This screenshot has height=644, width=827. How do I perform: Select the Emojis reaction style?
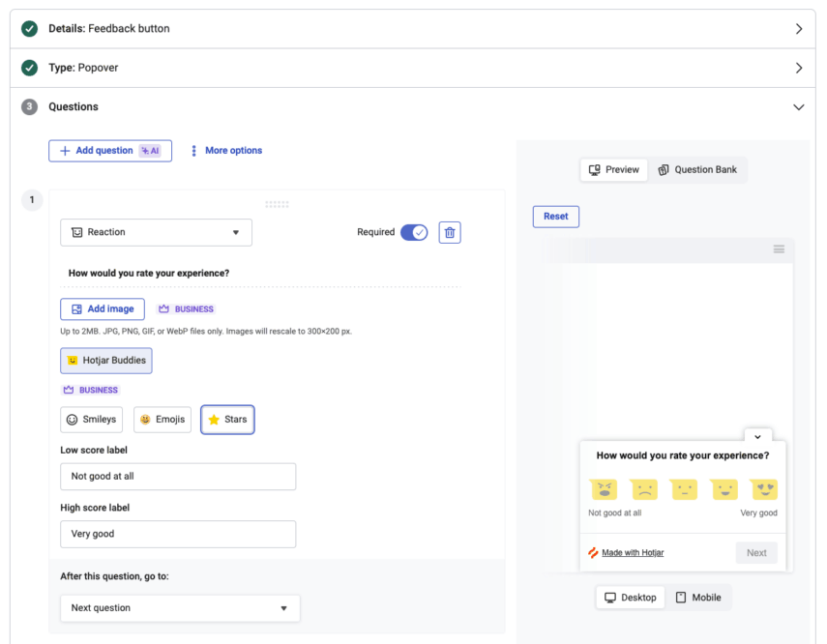162,420
